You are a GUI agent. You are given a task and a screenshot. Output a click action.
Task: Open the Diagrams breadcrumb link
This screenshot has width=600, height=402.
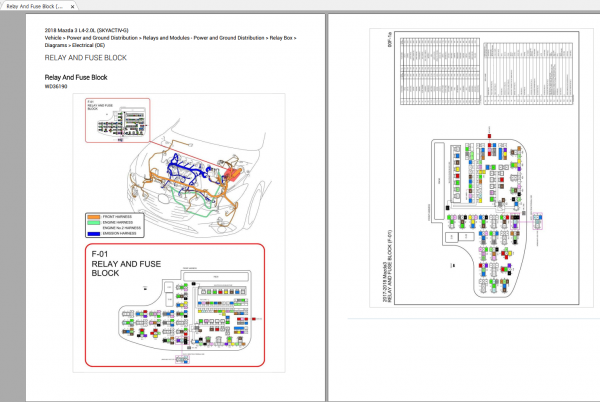(x=56, y=45)
